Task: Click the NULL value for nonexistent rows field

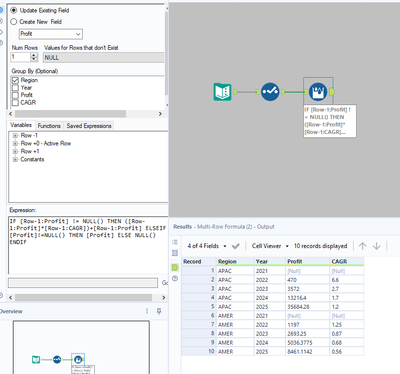Action: coord(103,57)
